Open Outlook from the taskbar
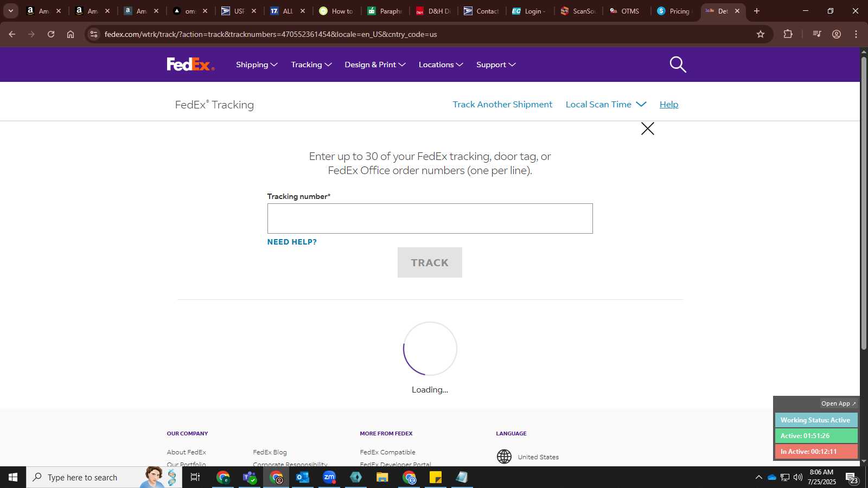 tap(303, 477)
